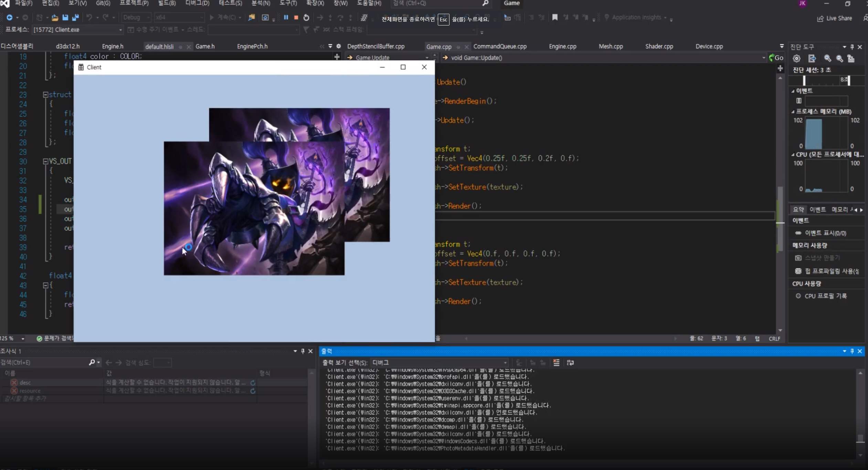Switch to the 이벤트 tab in diagnostics
Image resolution: width=868 pixels, height=470 pixels.
click(817, 209)
